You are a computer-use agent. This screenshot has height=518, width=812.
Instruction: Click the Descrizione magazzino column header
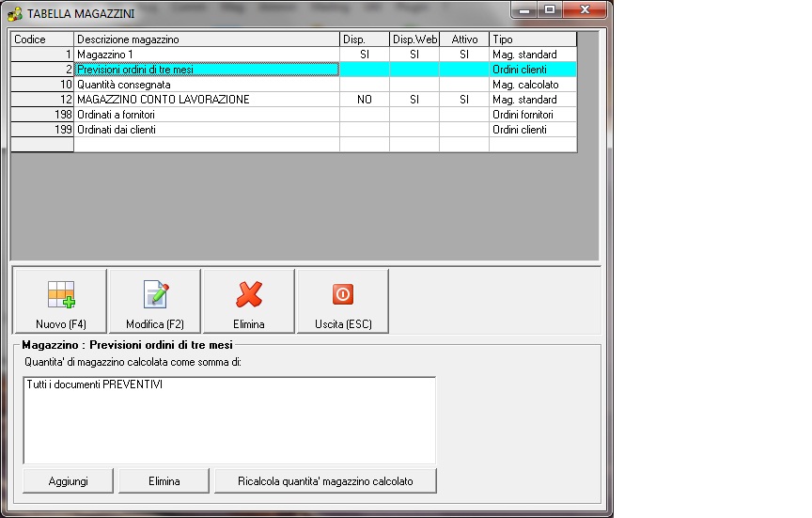[207, 39]
